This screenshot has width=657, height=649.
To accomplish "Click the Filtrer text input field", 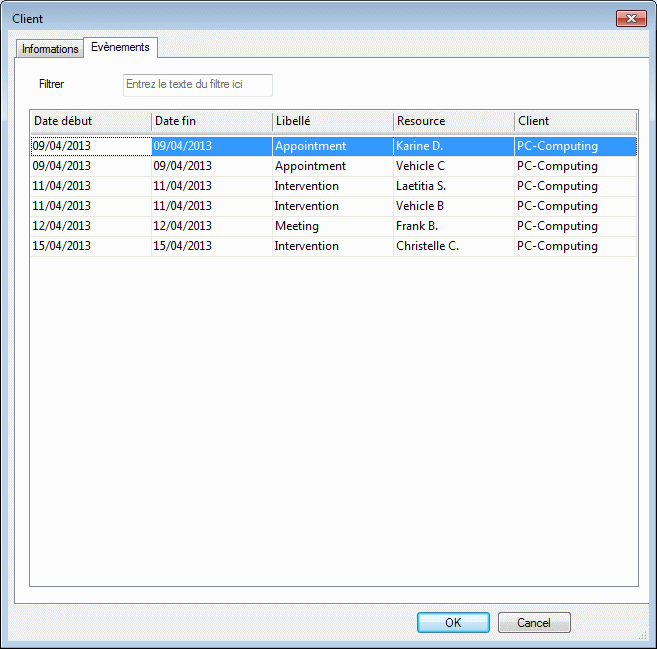I will tap(197, 85).
